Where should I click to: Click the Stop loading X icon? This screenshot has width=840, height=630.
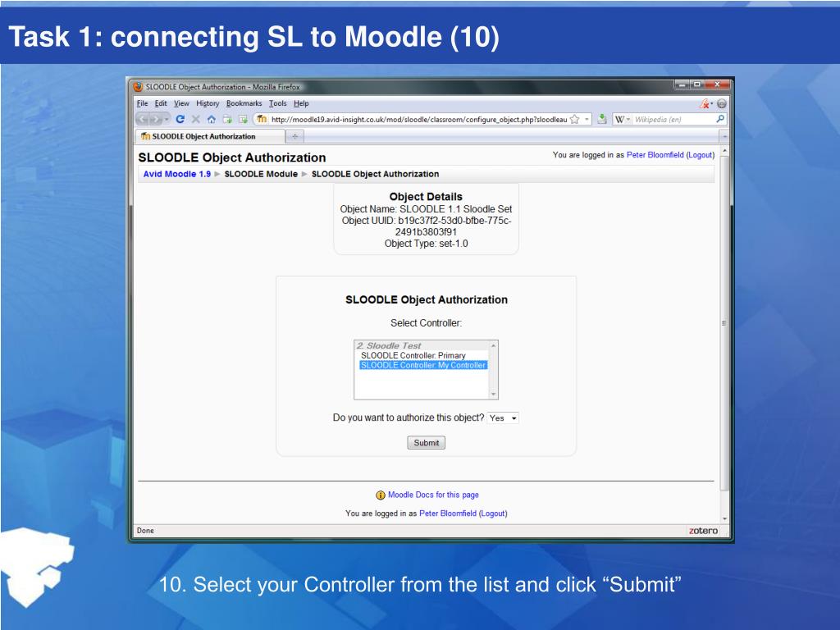pos(195,120)
